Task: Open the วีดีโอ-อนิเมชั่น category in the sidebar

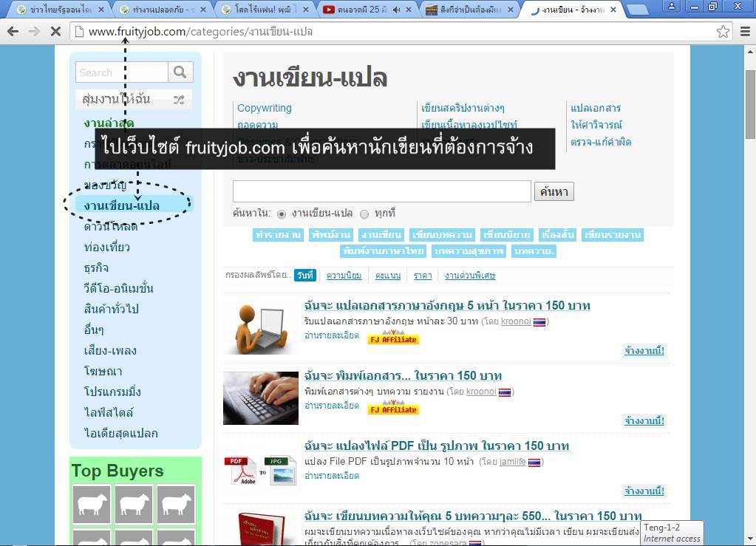Action: [118, 289]
